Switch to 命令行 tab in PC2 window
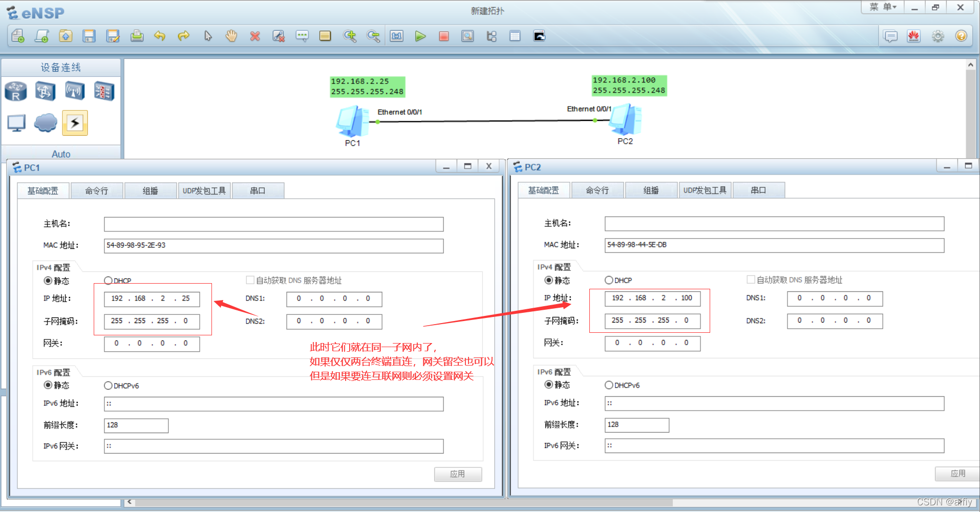Screen dimensions: 980x512 click(598, 190)
